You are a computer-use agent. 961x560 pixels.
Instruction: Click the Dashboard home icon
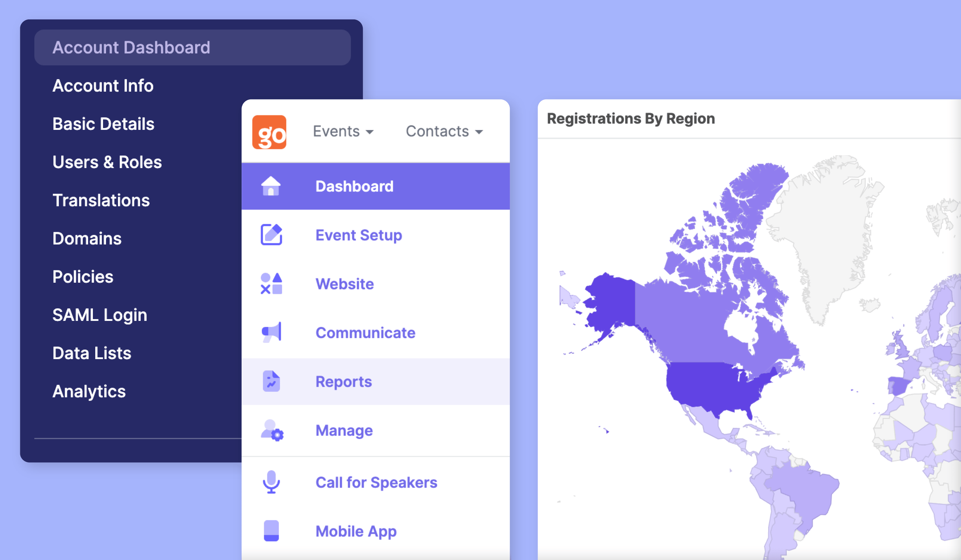pos(271,186)
